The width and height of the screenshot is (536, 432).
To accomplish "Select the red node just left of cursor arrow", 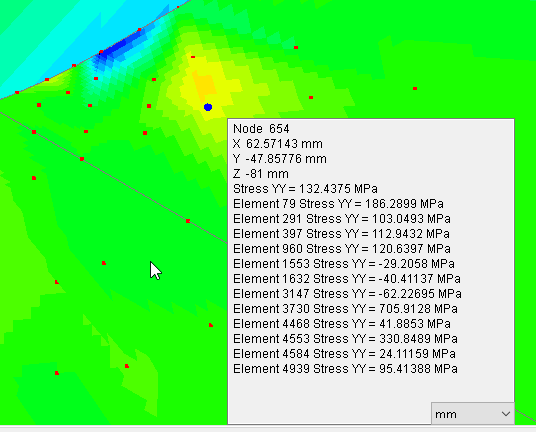I will coord(104,263).
